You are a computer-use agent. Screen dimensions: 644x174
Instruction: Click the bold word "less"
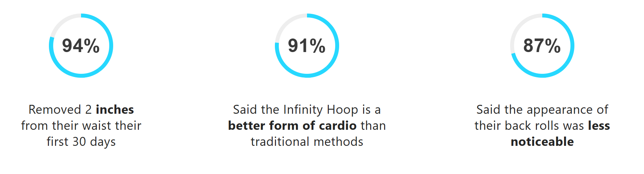click(x=599, y=126)
